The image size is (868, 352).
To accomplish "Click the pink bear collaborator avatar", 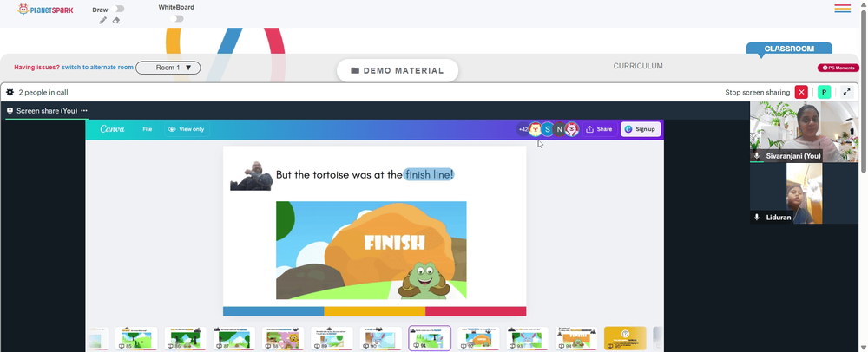I will pyautogui.click(x=572, y=129).
